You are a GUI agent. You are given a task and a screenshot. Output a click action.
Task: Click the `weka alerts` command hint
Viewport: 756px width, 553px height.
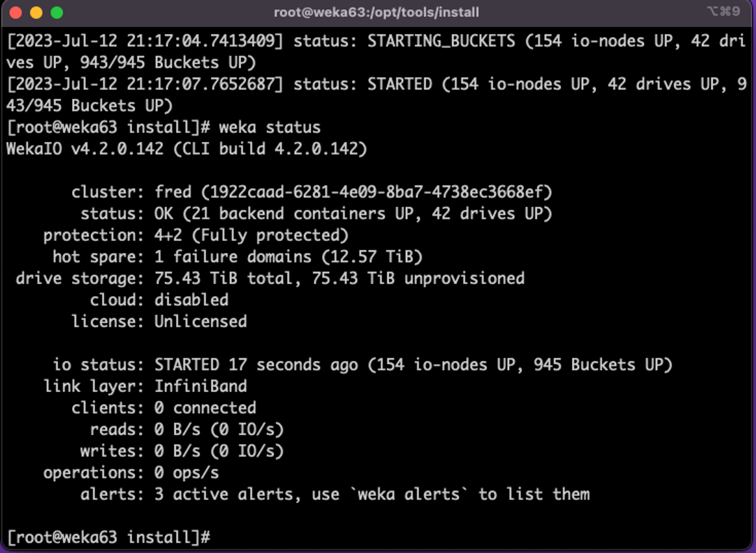409,494
